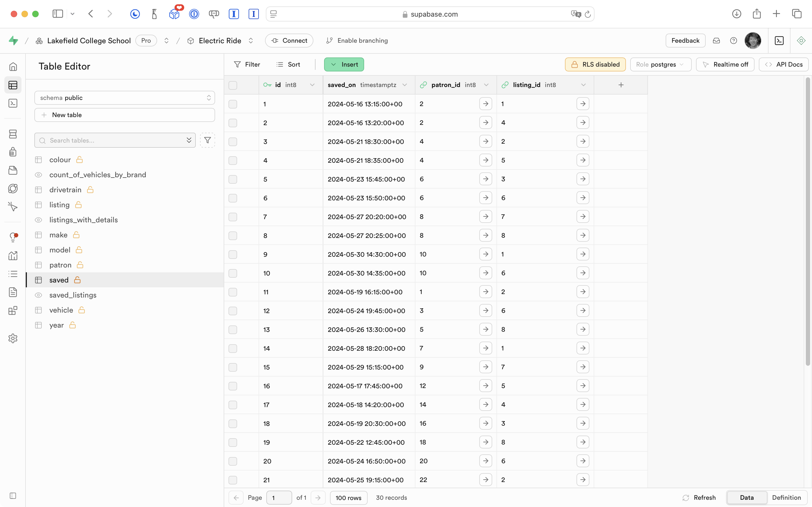Open the saved_on column header menu
This screenshot has width=812, height=507.
405,85
